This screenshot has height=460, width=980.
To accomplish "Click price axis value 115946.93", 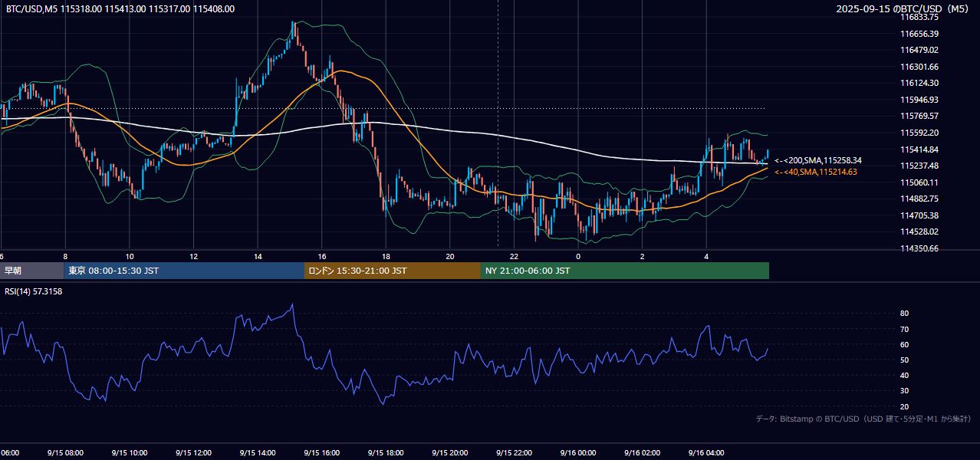I will pos(919,100).
